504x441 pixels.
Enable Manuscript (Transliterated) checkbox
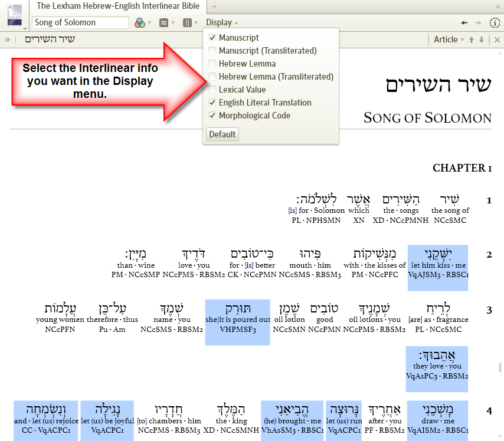tap(212, 51)
